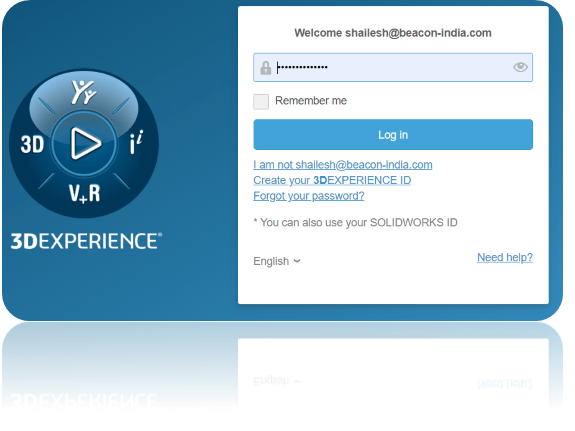Enable the Remember me checkbox
This screenshot has width=575, height=431.
[x=261, y=102]
